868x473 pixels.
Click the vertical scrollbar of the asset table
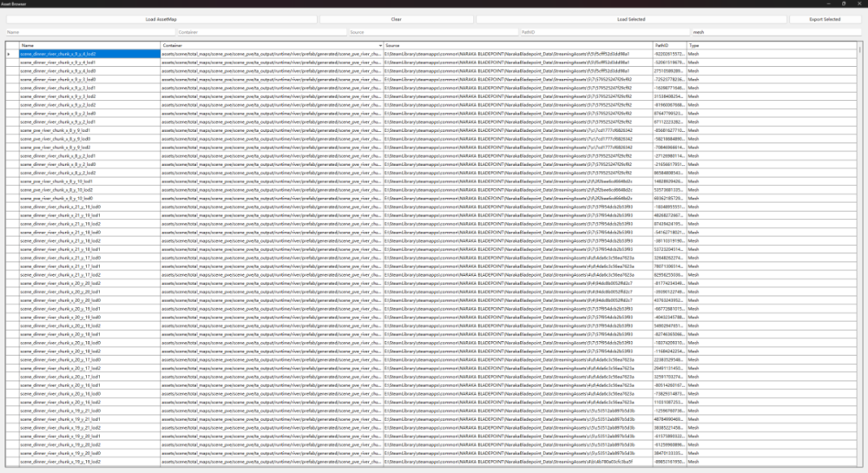point(863,260)
